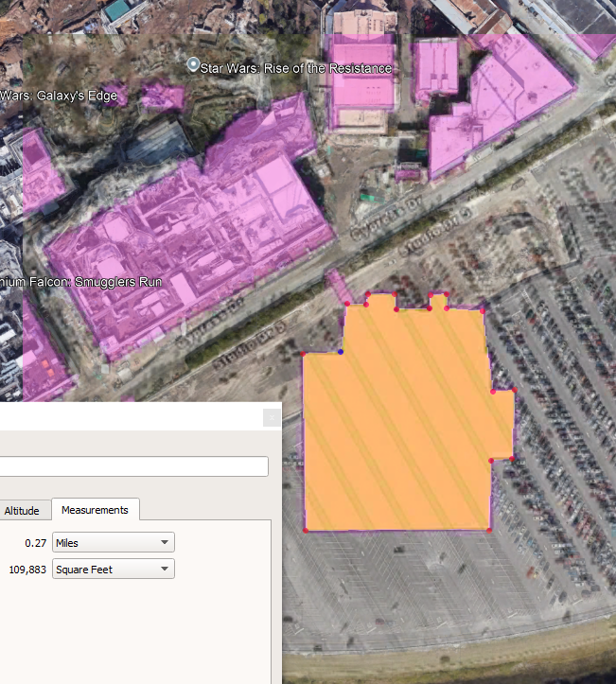Select the Measurements tab
This screenshot has height=684, width=616.
click(95, 510)
